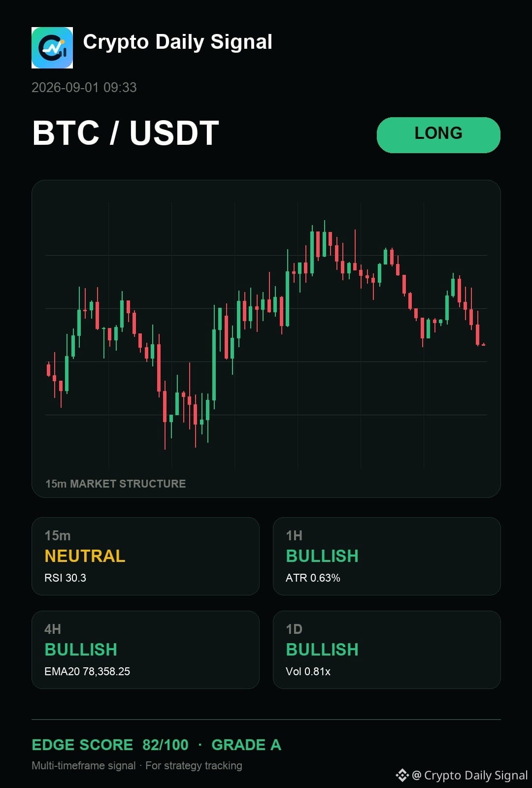Open the 1D BULLISH timeframe card
Viewport: 532px width, 788px height.
click(387, 650)
